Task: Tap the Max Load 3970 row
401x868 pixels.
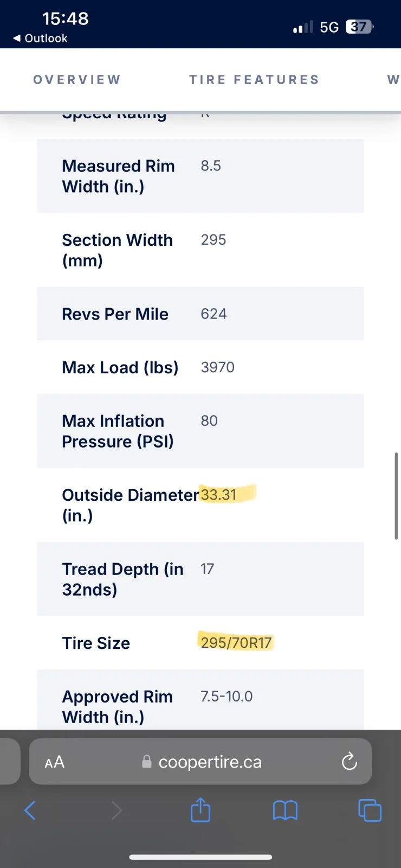Action: click(200, 367)
